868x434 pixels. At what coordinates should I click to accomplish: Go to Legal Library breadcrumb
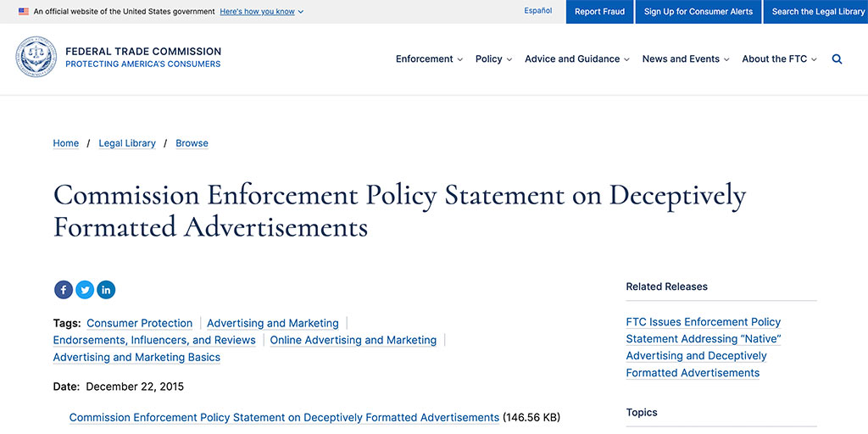pyautogui.click(x=127, y=143)
